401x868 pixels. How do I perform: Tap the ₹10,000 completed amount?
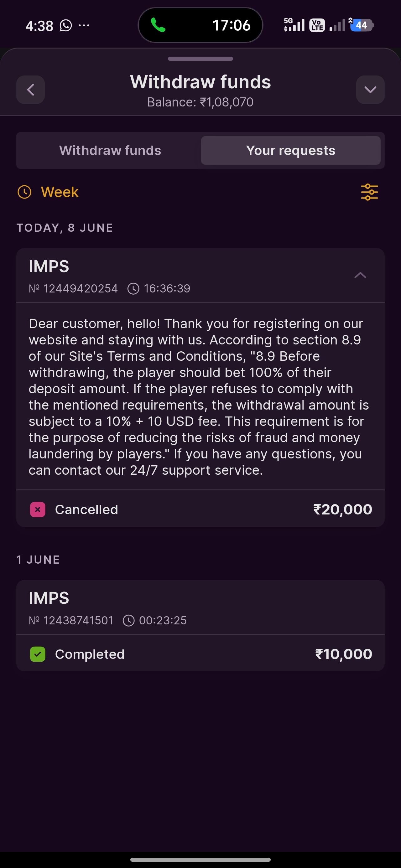coord(344,654)
